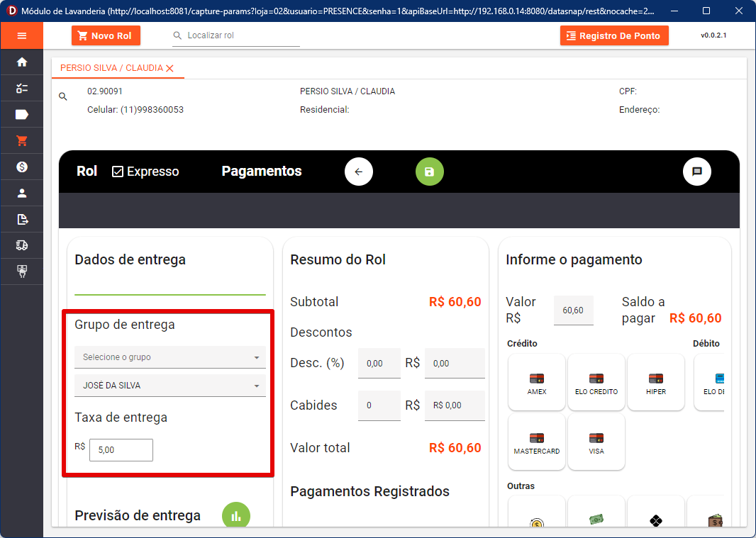Image resolution: width=756 pixels, height=538 pixels.
Task: Click the Taxa de entrega value field
Action: coord(121,450)
